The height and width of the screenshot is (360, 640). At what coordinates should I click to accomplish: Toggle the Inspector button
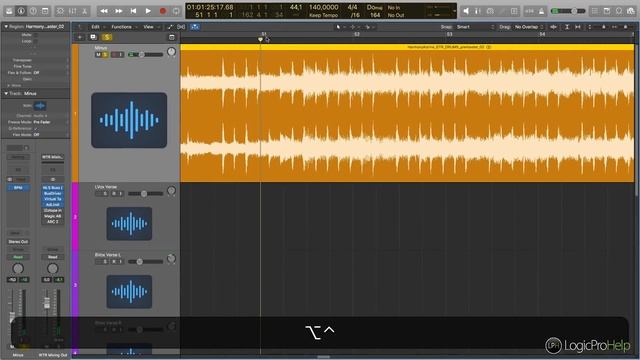[x=21, y=11]
